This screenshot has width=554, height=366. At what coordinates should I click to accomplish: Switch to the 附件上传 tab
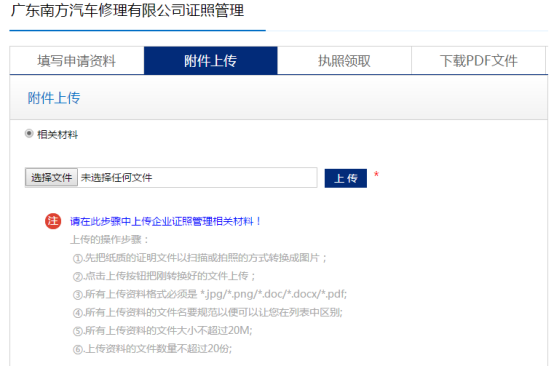(x=211, y=60)
